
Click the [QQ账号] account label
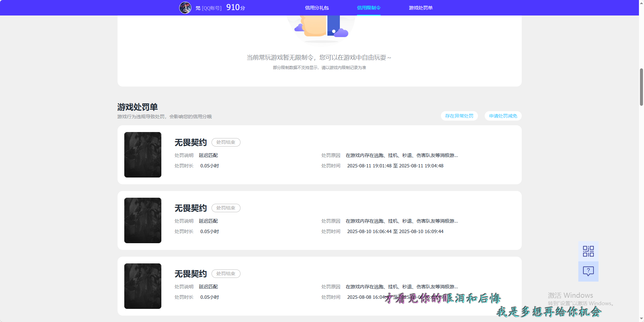[212, 8]
